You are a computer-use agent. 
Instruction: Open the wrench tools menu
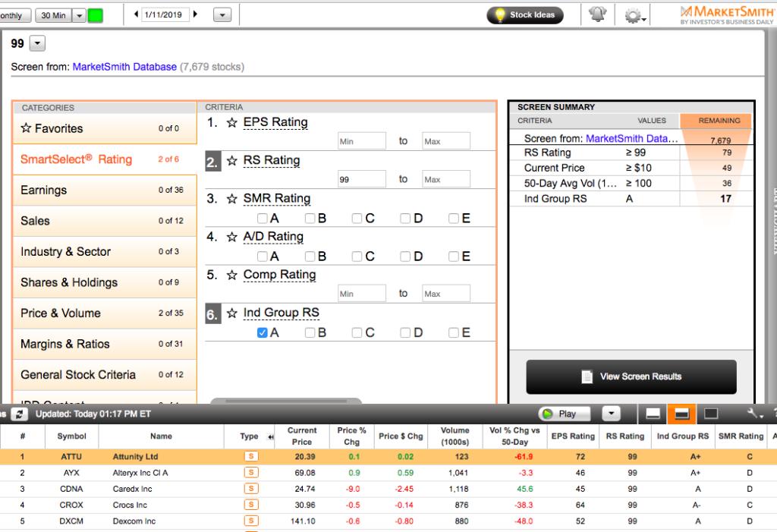(x=754, y=414)
